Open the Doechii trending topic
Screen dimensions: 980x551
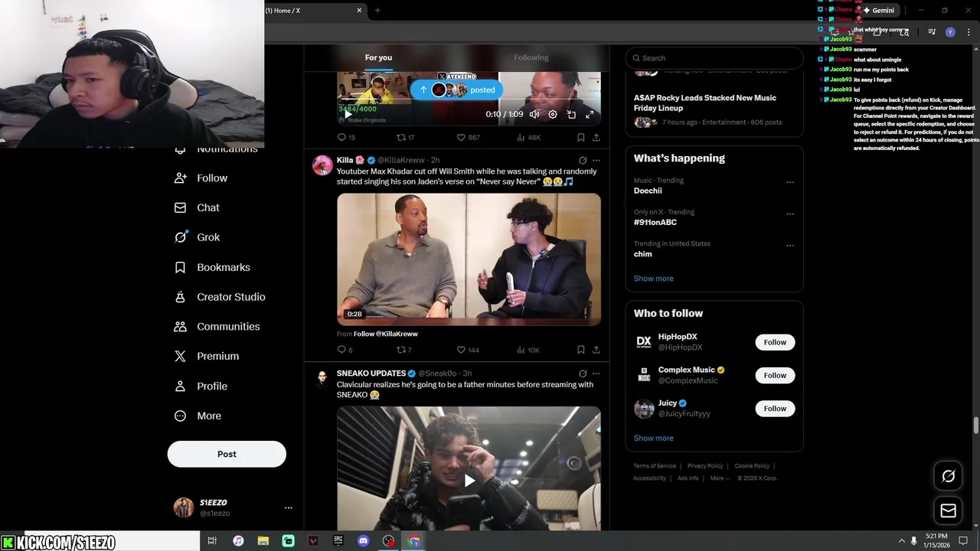648,191
